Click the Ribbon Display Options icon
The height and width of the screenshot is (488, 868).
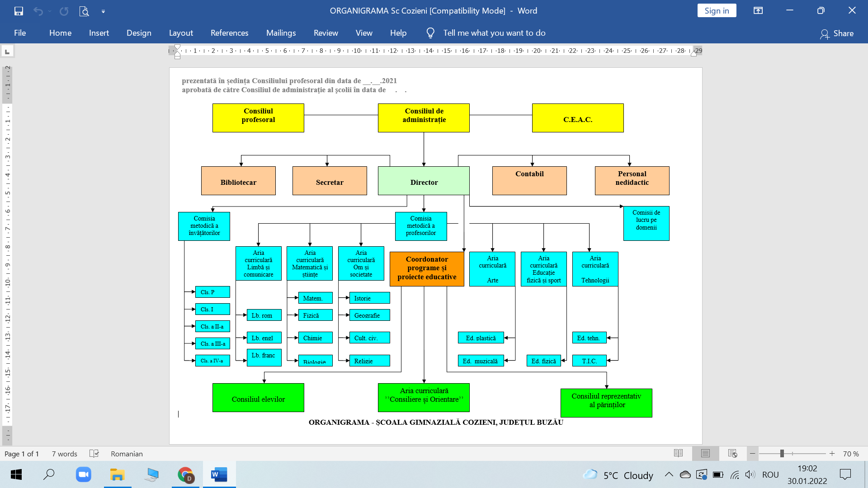coord(758,11)
